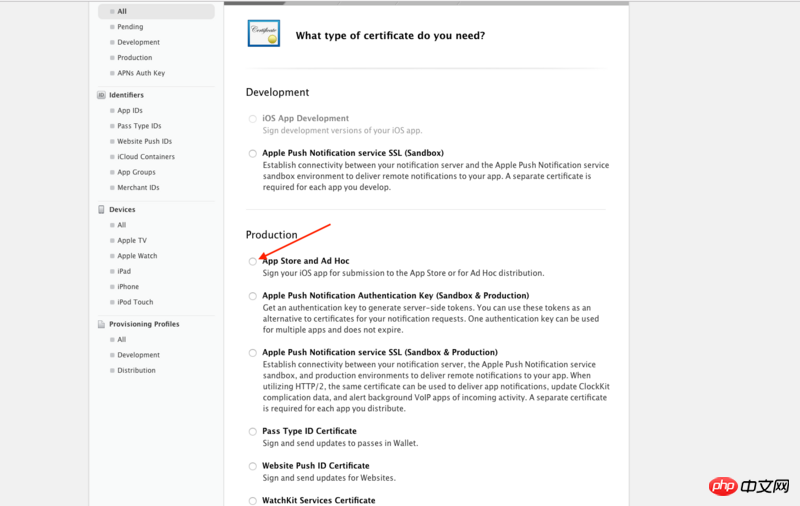Image resolution: width=800 pixels, height=506 pixels.
Task: Click the Identifiers ID icon
Action: click(101, 95)
